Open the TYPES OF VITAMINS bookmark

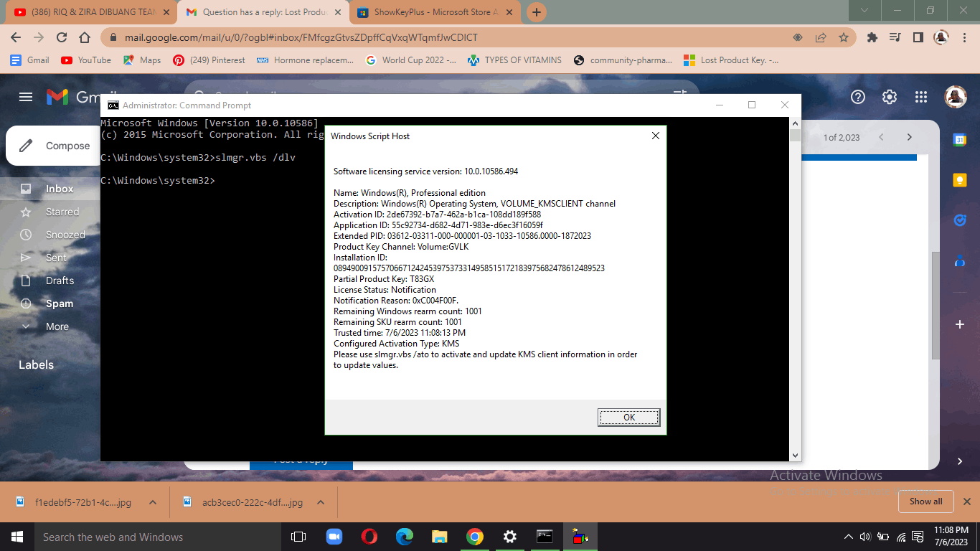coord(515,60)
